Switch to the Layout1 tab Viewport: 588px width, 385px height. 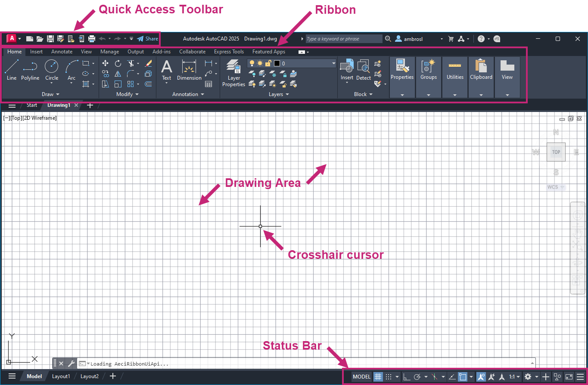click(x=61, y=376)
